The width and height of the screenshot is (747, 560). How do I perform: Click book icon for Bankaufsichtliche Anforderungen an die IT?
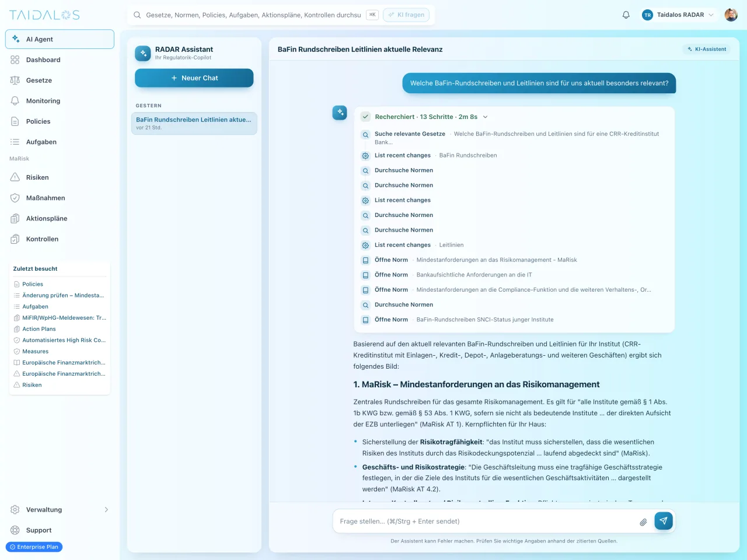pos(365,275)
